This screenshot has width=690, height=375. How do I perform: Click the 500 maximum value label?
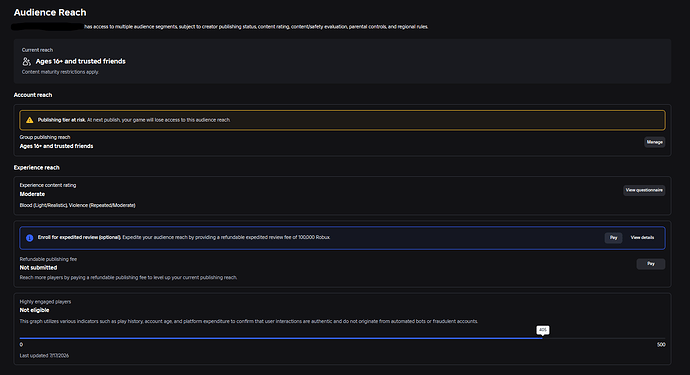pos(661,345)
